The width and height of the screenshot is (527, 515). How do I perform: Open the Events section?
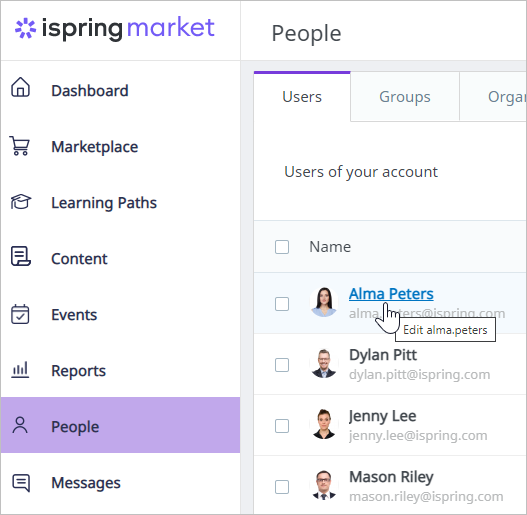click(x=120, y=315)
